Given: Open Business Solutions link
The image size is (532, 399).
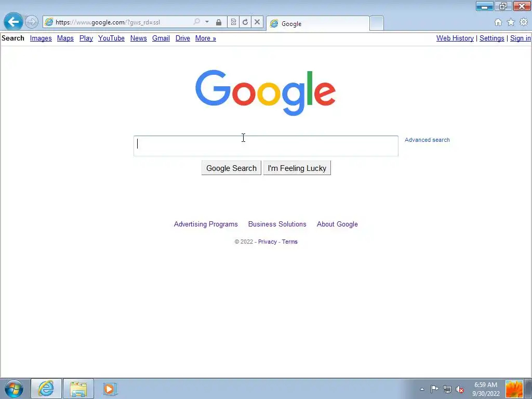Looking at the screenshot, I should click(277, 224).
